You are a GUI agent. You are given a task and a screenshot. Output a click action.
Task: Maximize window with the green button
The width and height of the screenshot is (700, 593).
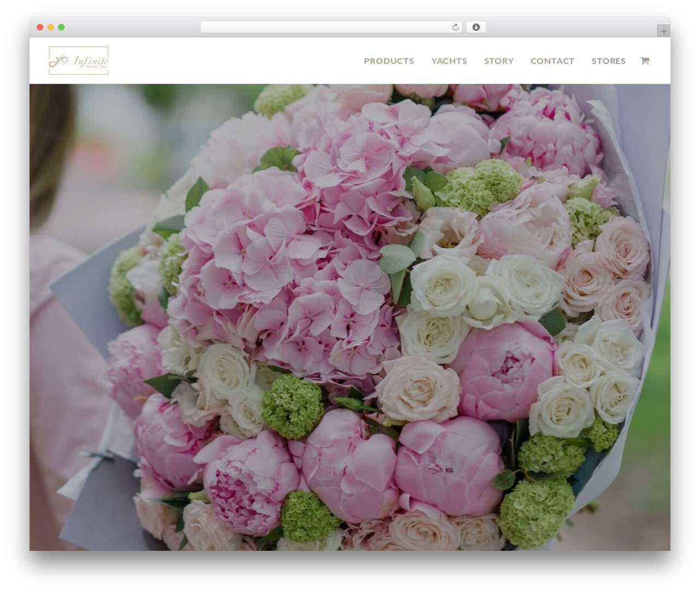pyautogui.click(x=61, y=27)
